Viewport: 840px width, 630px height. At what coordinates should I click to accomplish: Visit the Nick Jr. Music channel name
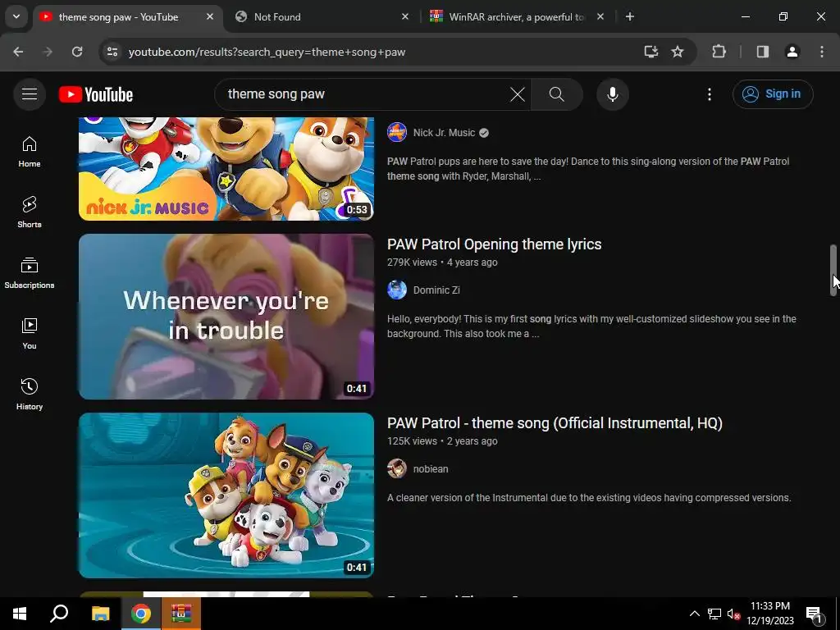tap(444, 133)
